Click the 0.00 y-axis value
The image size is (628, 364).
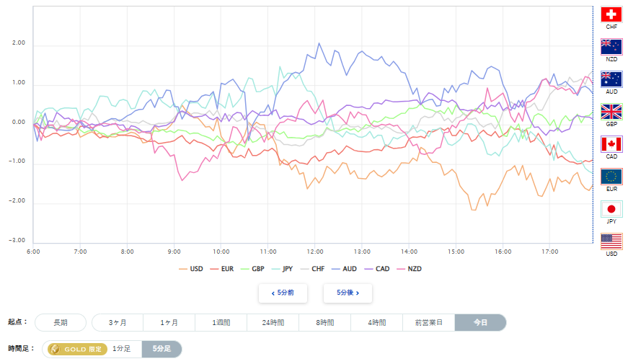tap(19, 122)
